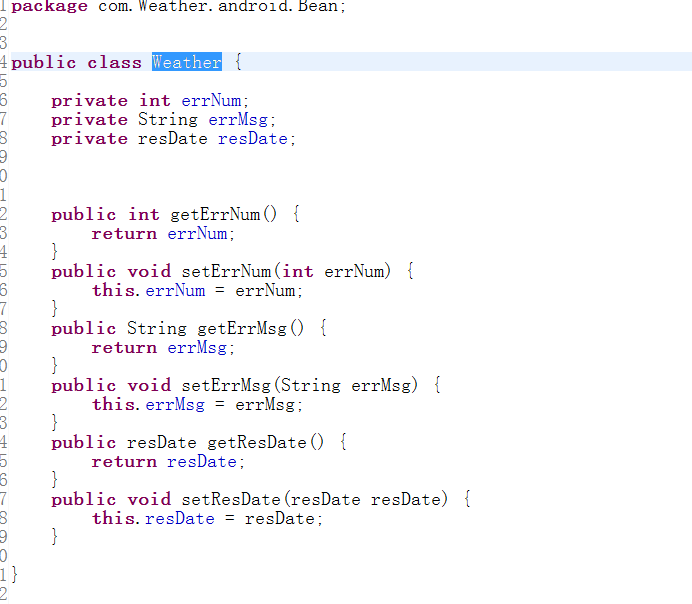The image size is (692, 604).
Task: Click the field name errMsg in the private String declaration
Action: coord(238,120)
